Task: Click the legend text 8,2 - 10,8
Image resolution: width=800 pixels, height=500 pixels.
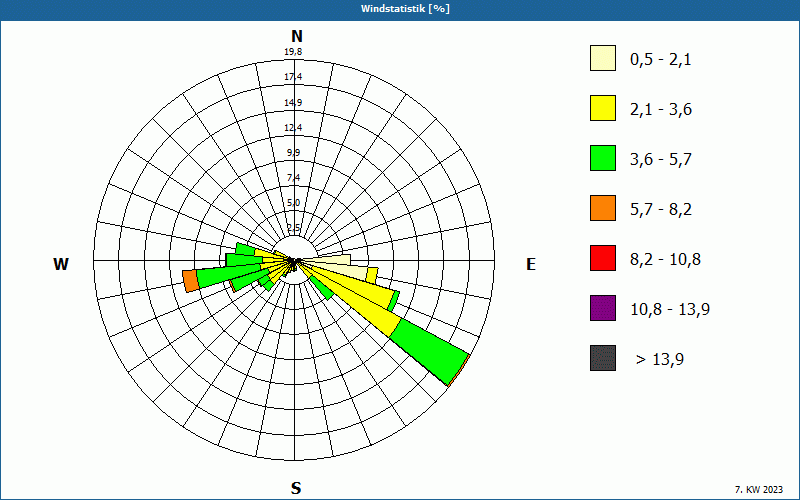Action: coord(666,260)
